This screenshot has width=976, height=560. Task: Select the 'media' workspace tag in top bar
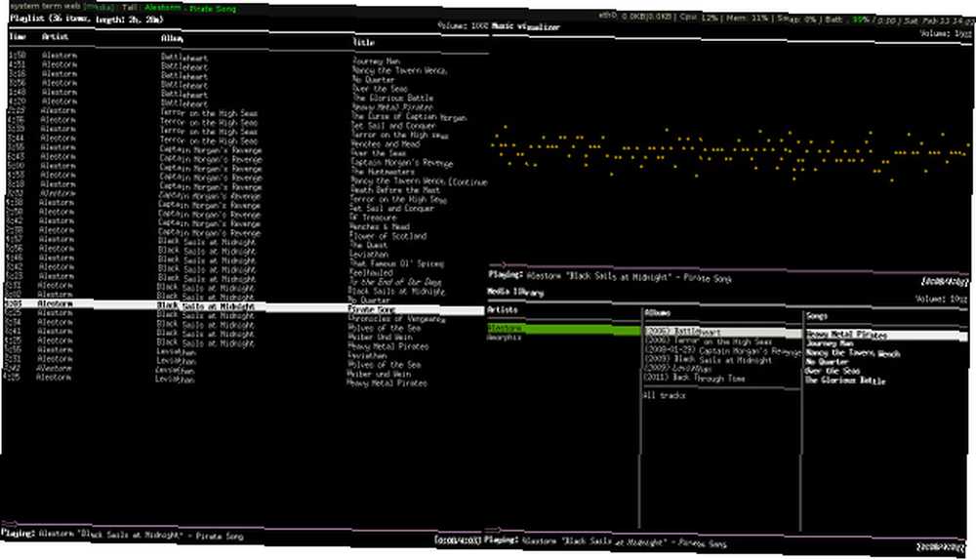99,7
